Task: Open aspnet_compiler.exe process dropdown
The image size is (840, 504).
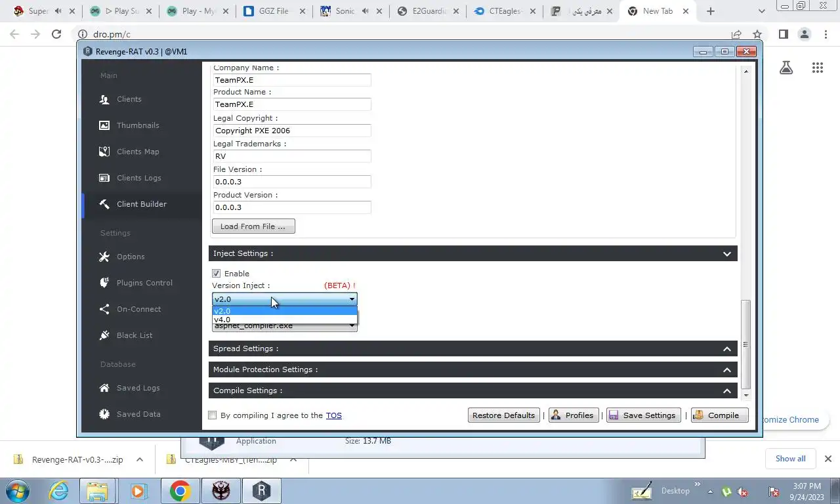Action: tap(285, 326)
